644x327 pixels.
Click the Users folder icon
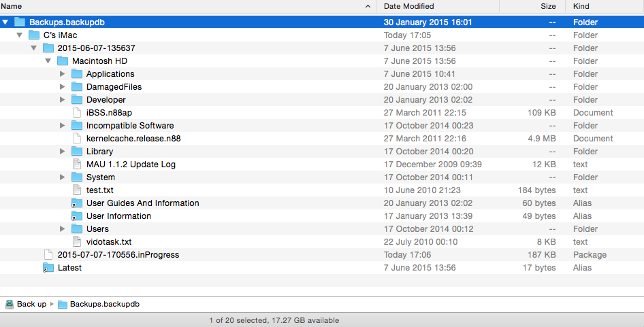coord(77,229)
